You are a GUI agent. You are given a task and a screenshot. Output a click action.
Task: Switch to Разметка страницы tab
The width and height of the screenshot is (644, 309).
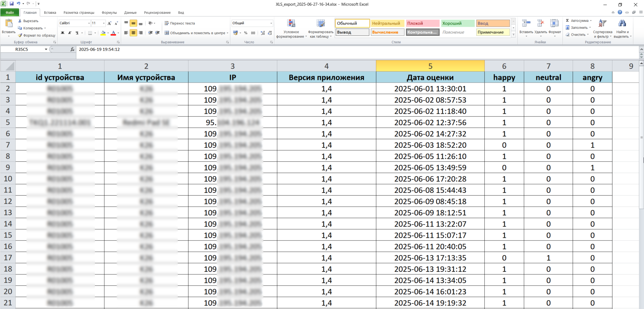79,12
